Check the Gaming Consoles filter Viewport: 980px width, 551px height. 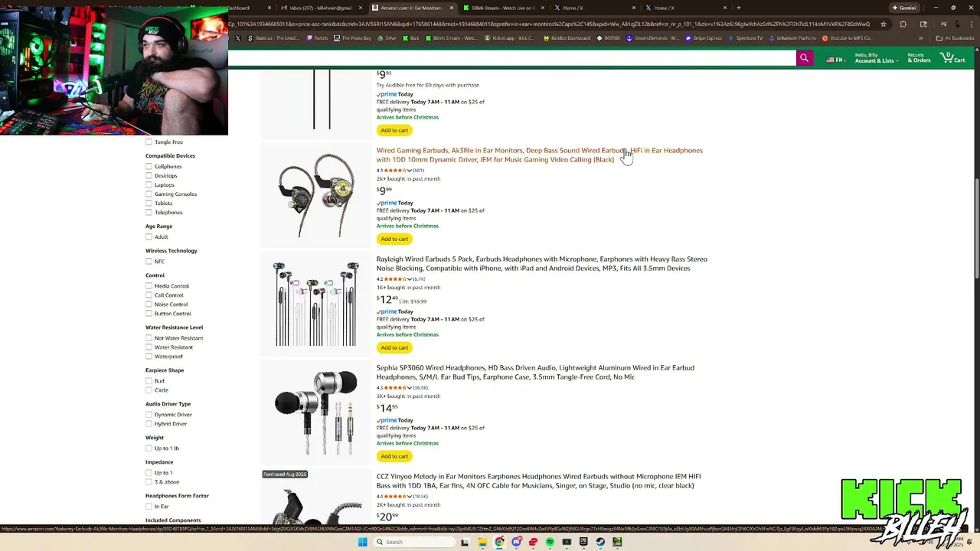(x=149, y=194)
